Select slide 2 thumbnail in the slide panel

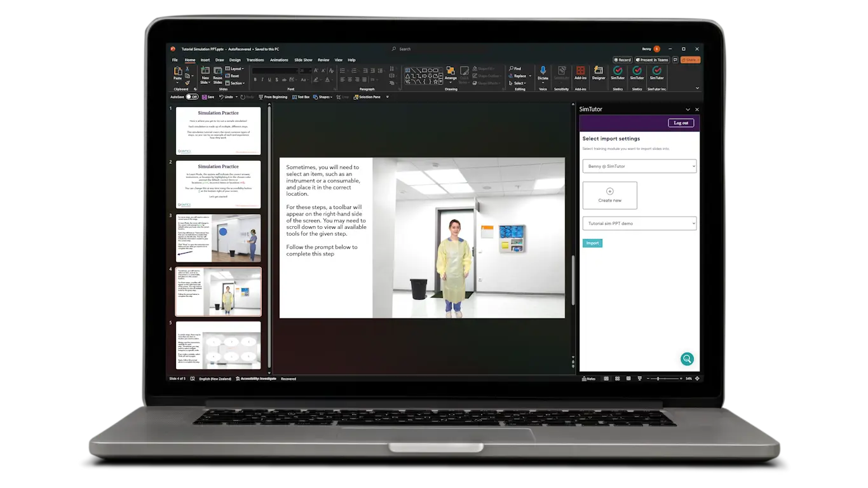pos(217,184)
